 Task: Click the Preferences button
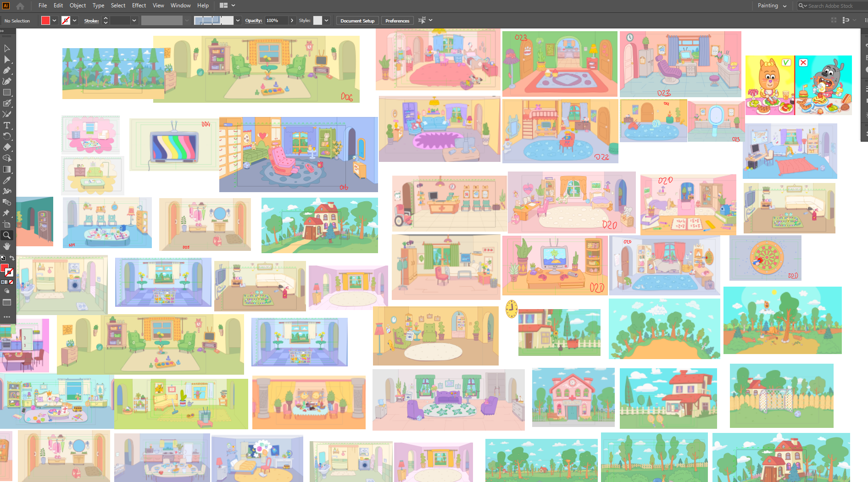tap(397, 21)
